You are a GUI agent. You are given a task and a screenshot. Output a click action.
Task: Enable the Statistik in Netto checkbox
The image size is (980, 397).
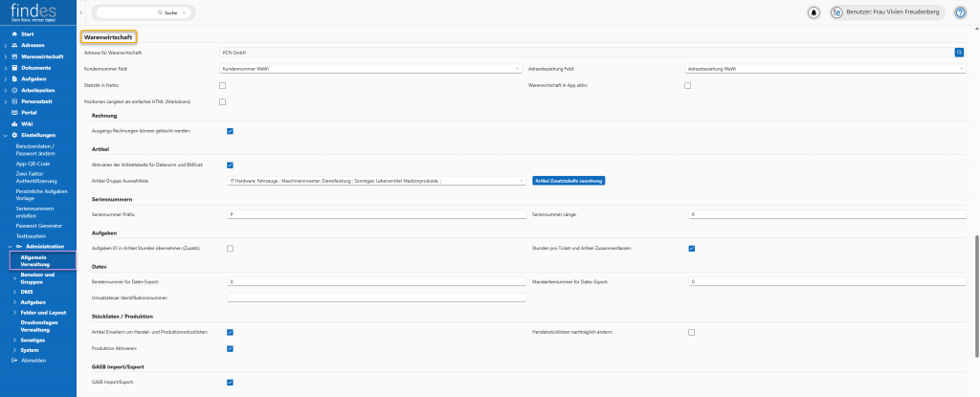pos(223,85)
